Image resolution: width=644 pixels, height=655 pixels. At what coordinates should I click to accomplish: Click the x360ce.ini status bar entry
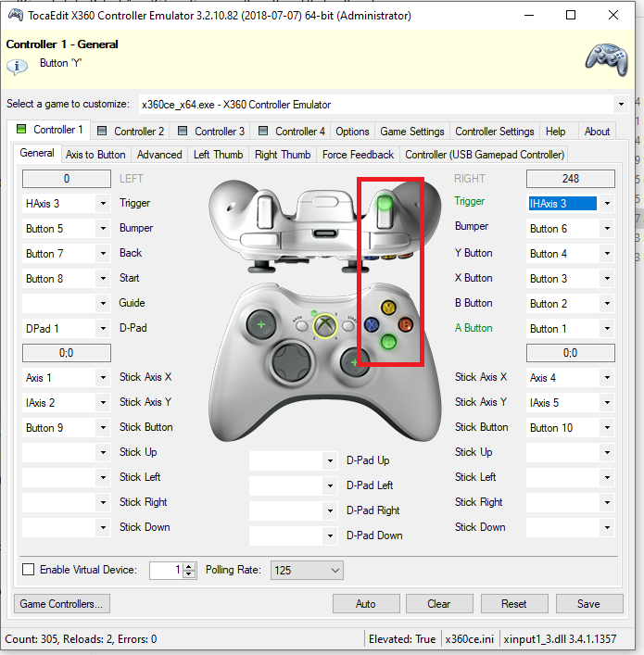pos(470,639)
